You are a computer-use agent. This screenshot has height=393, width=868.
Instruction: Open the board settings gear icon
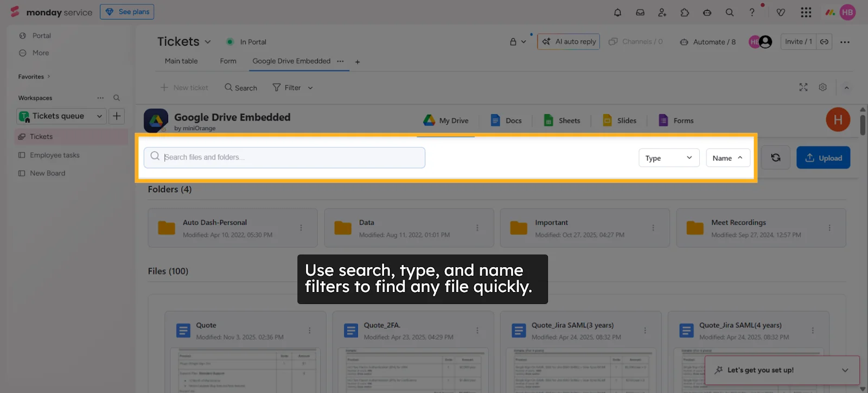(x=822, y=87)
